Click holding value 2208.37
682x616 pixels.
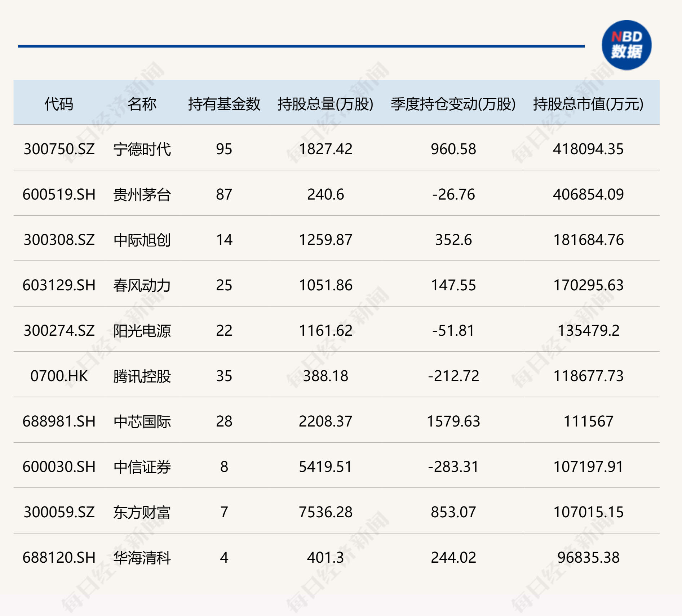(325, 421)
